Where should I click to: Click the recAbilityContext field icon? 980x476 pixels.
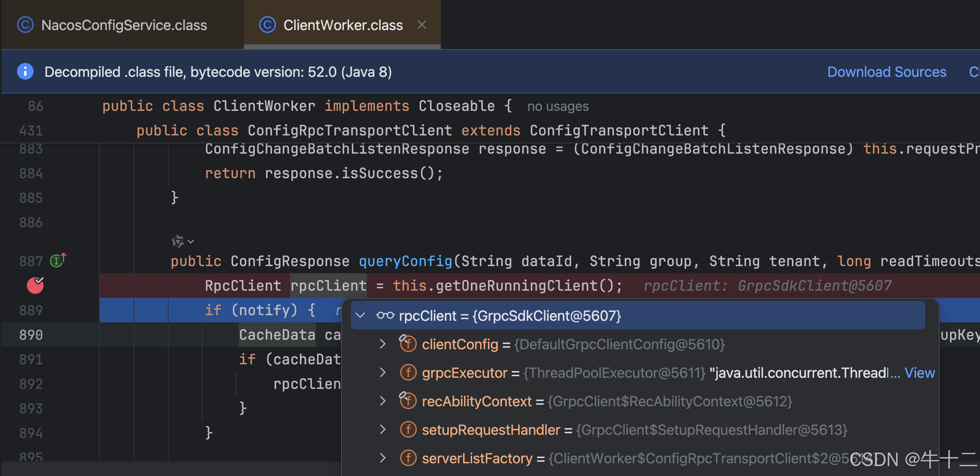click(408, 401)
